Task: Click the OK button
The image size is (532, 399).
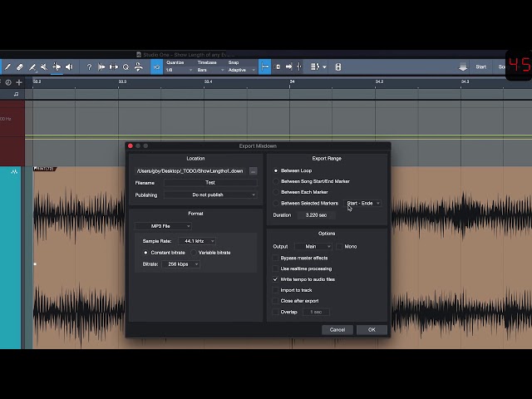Action: click(372, 330)
